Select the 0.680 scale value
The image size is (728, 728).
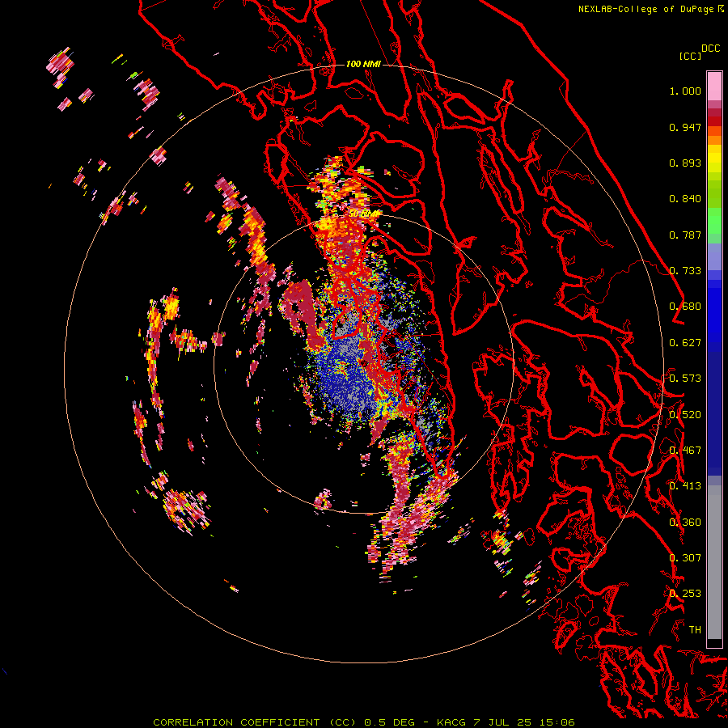[x=685, y=307]
